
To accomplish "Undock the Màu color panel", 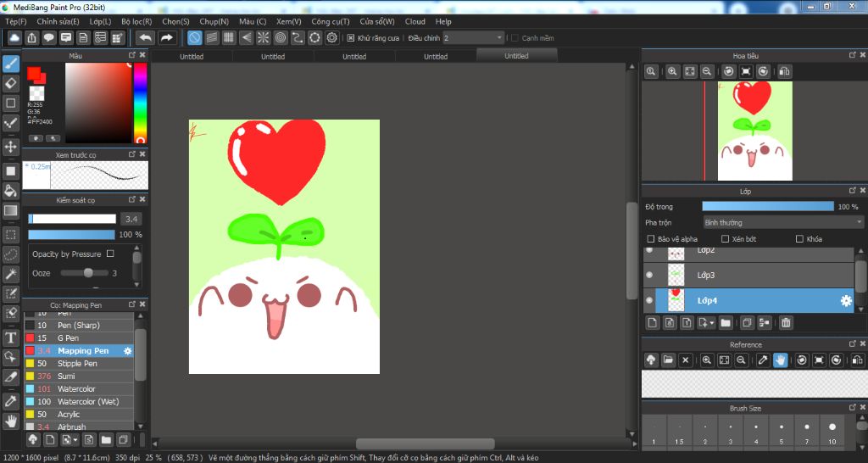I will (x=131, y=55).
